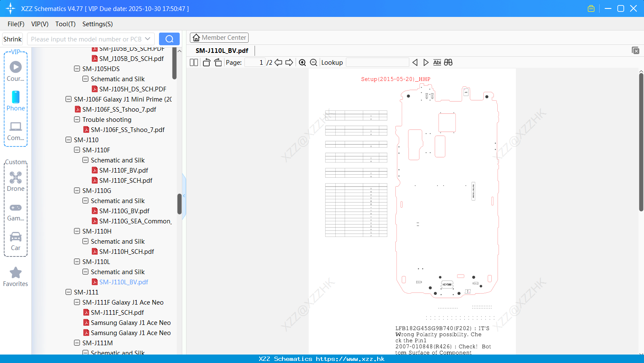Rotate the page counterclockwise
The image size is (644, 363).
click(206, 63)
